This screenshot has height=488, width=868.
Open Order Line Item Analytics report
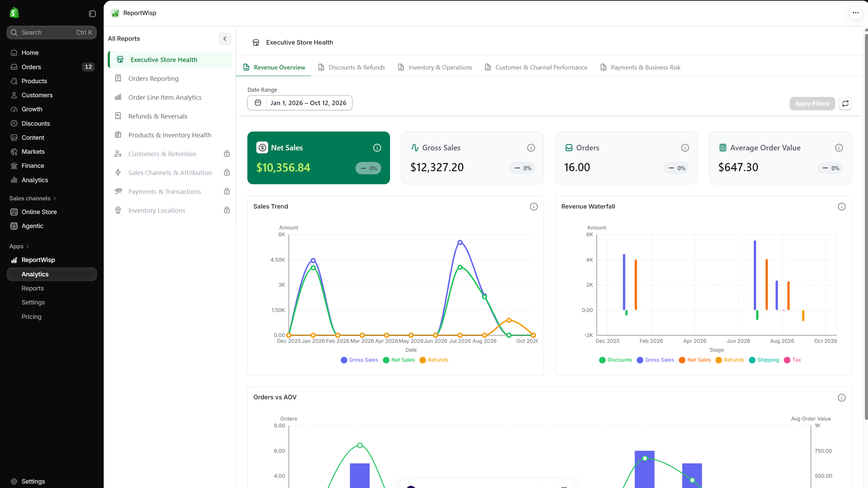170,97
